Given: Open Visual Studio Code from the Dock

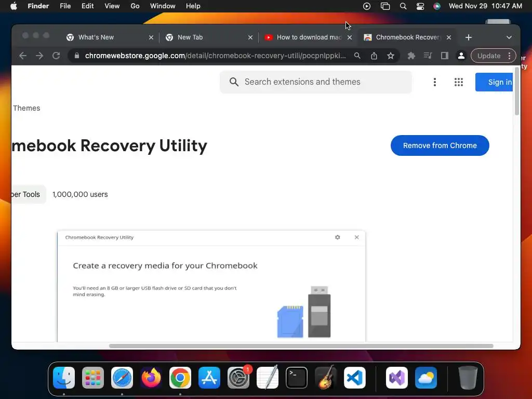Looking at the screenshot, I should click(x=355, y=378).
